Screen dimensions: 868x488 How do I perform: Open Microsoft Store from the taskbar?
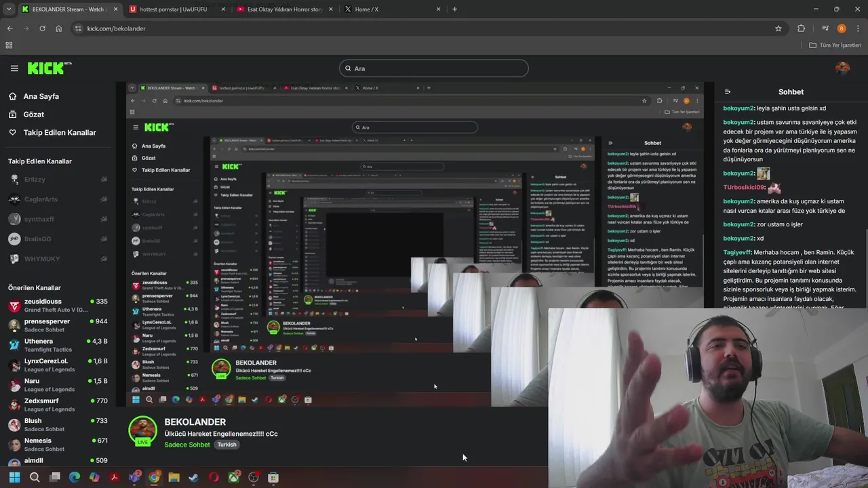tap(273, 477)
